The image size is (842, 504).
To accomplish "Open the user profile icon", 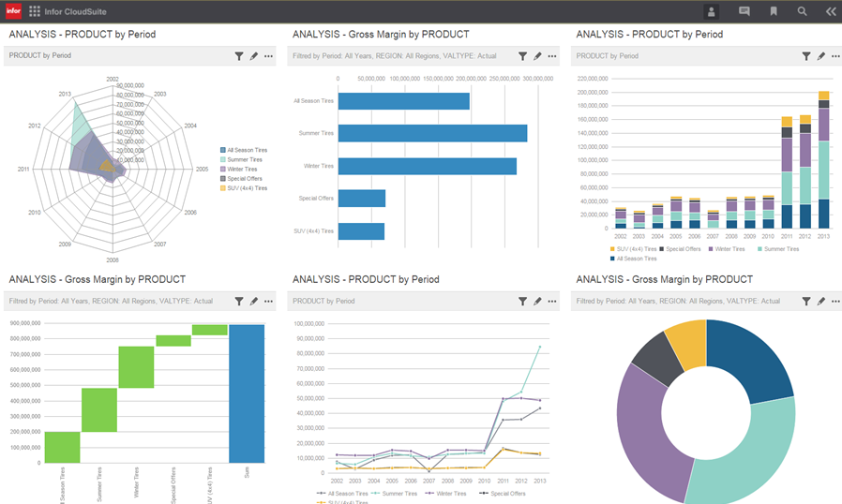I will [x=711, y=11].
